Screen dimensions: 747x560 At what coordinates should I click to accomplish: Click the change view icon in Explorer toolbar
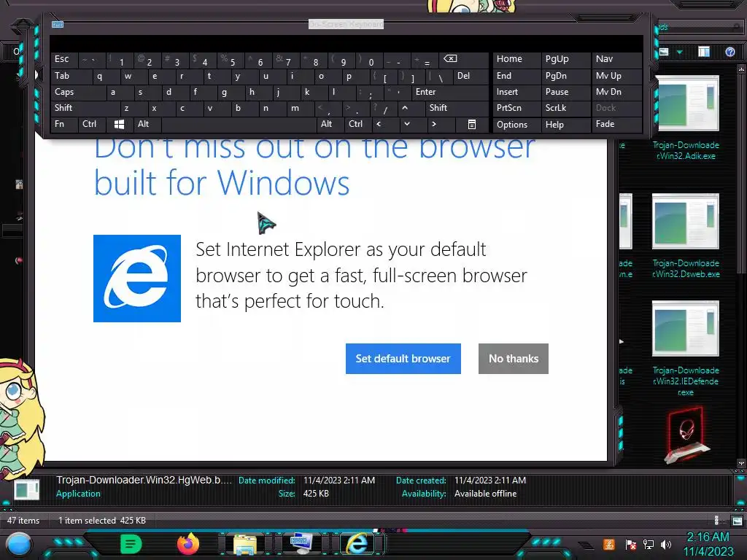click(x=664, y=52)
